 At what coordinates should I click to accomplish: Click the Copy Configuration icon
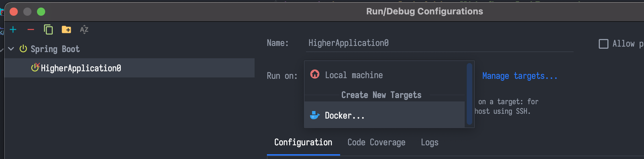click(48, 30)
